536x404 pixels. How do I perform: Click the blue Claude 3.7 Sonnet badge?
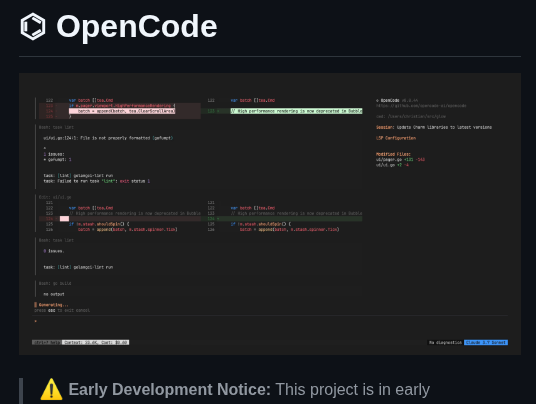click(486, 342)
